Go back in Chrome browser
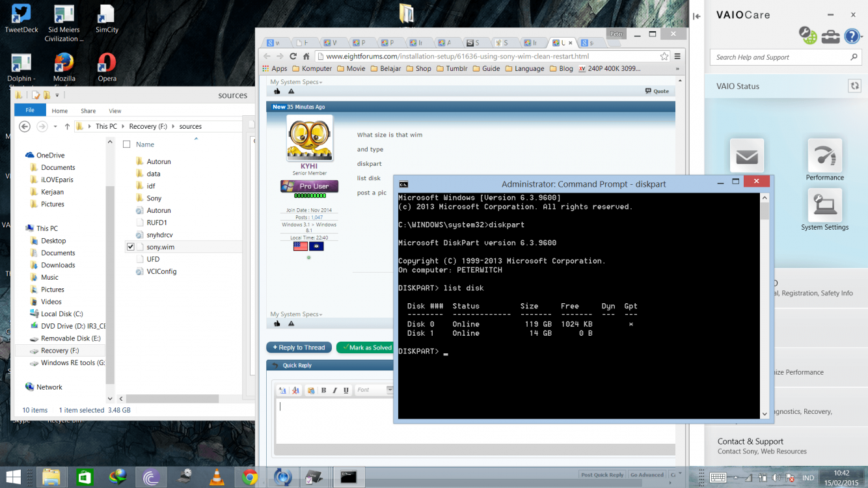 pyautogui.click(x=266, y=57)
